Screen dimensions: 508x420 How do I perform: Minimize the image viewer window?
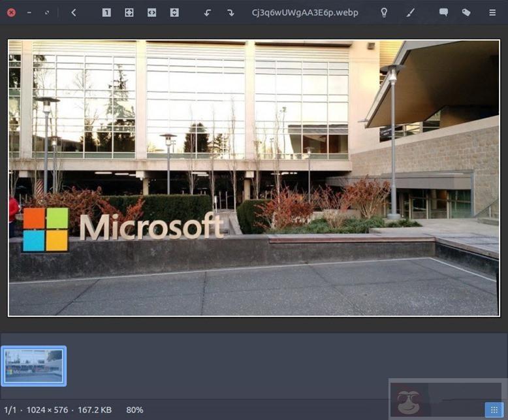29,12
